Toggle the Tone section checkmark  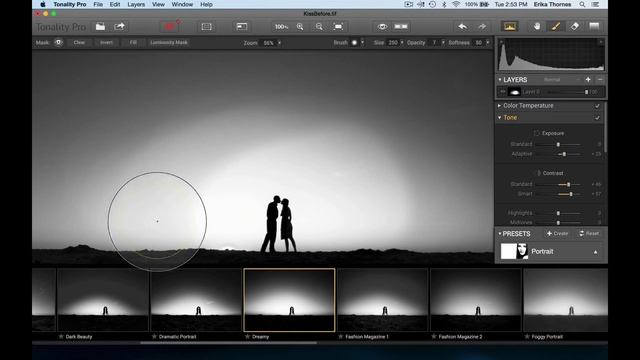click(x=597, y=118)
